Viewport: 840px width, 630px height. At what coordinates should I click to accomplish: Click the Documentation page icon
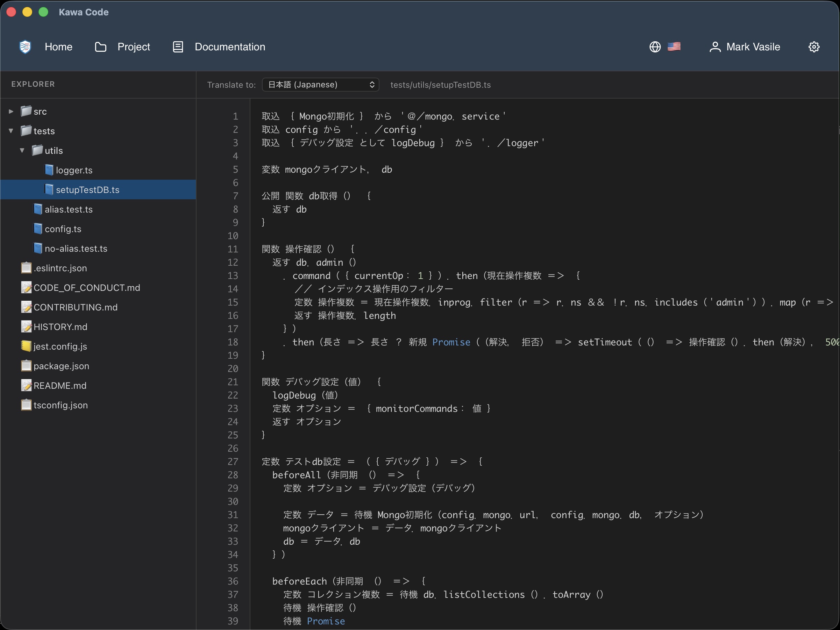pos(177,46)
